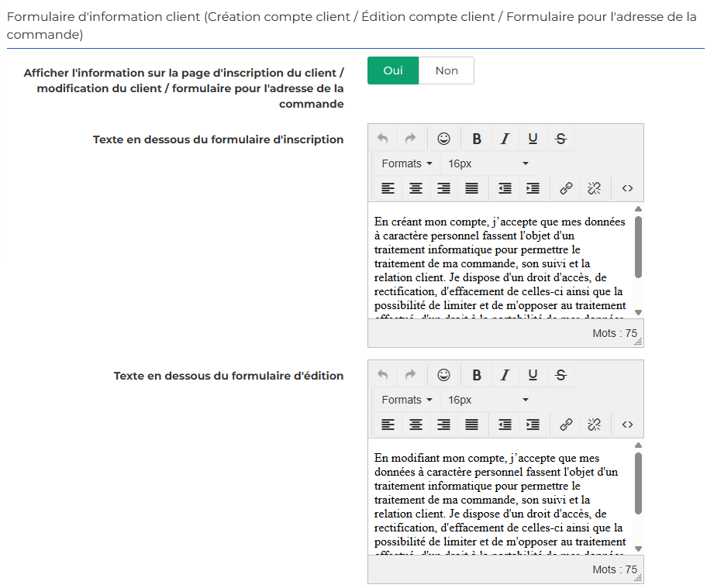
Task: Click "Mots : 75" in inscription editor
Action: tap(615, 333)
